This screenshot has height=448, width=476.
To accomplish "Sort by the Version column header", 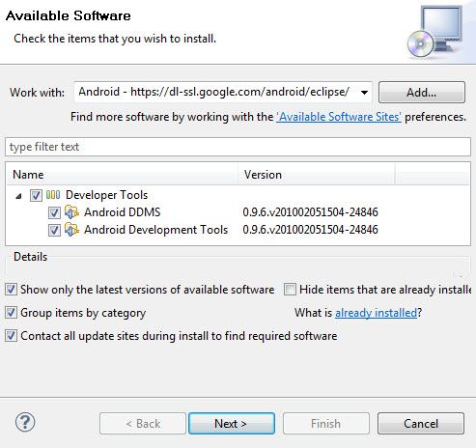I will tap(317, 175).
